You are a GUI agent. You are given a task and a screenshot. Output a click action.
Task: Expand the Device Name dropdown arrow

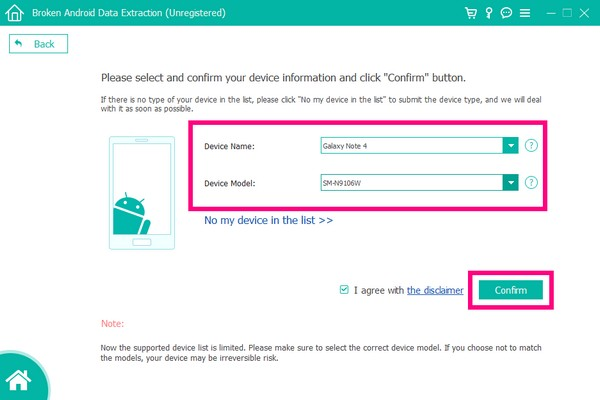pos(511,145)
